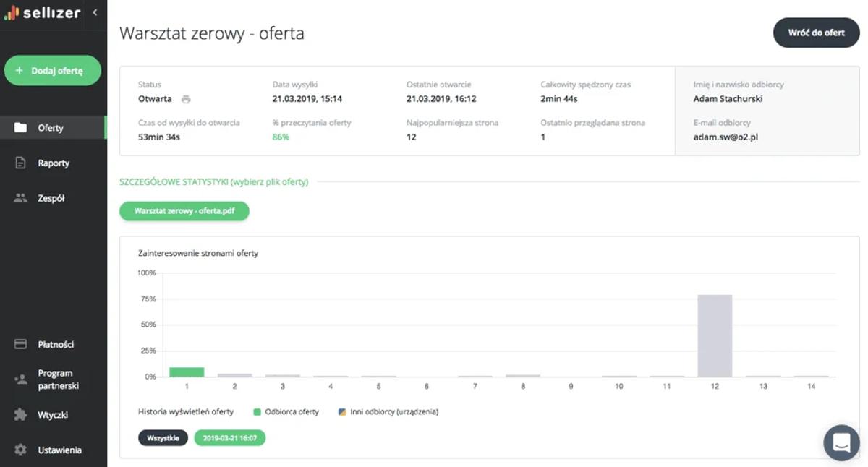868x467 pixels.
Task: Click the Dodaj ofertę button
Action: point(53,71)
